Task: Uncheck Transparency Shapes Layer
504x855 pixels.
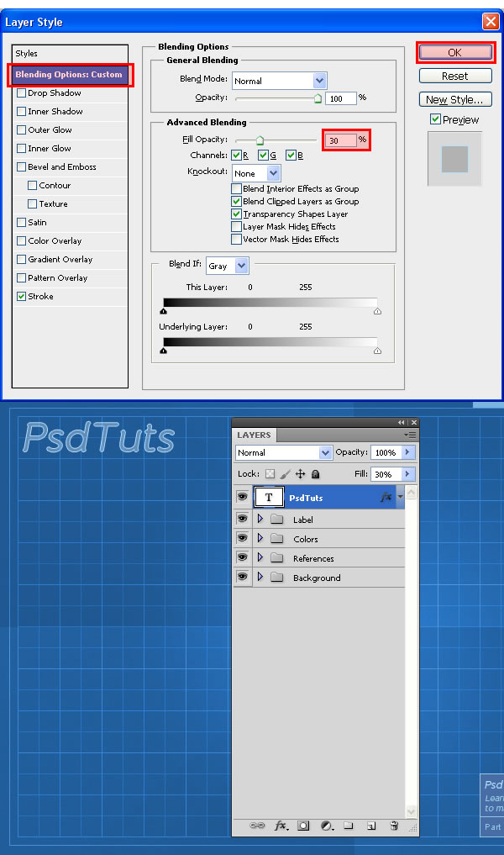Action: (237, 214)
